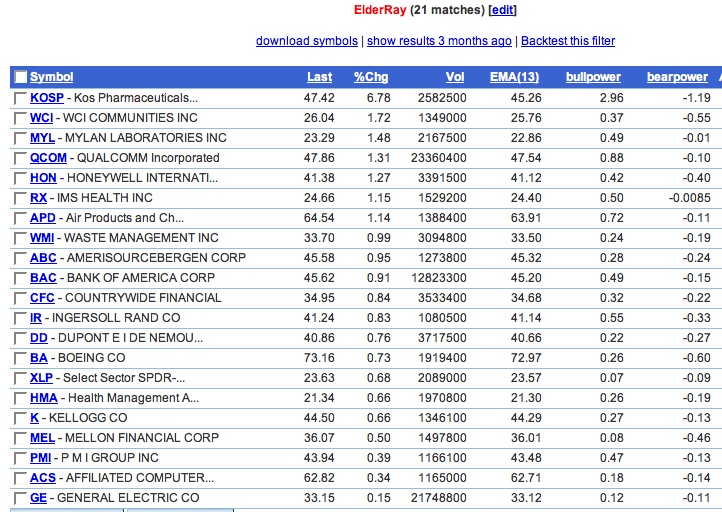Sort by %Chg column header

pos(371,77)
